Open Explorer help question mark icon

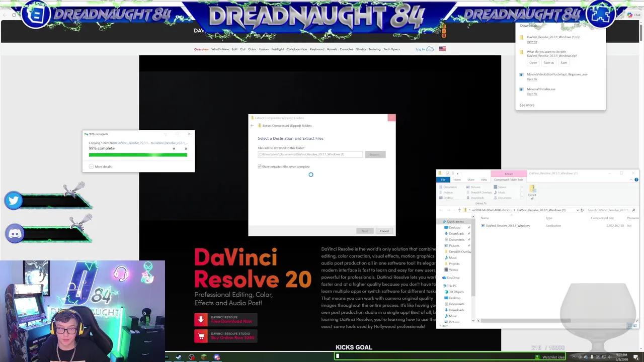[x=636, y=179]
